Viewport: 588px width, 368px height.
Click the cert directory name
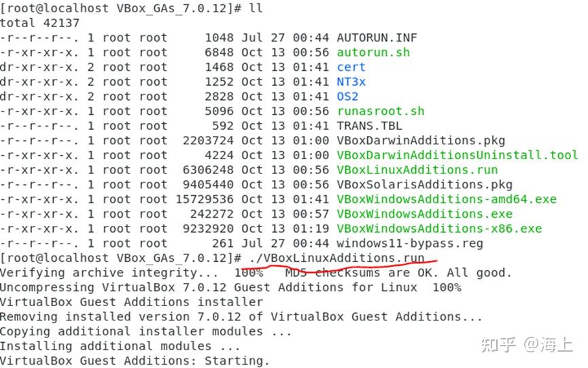(351, 67)
